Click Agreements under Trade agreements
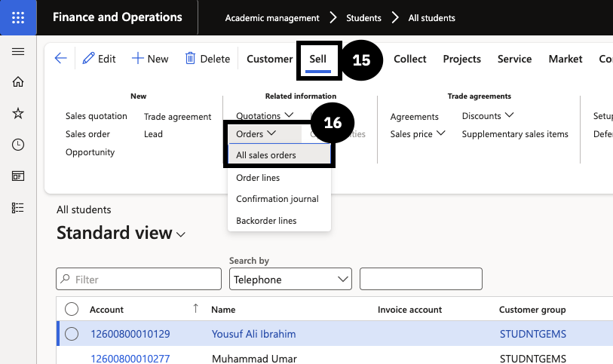 pos(415,116)
